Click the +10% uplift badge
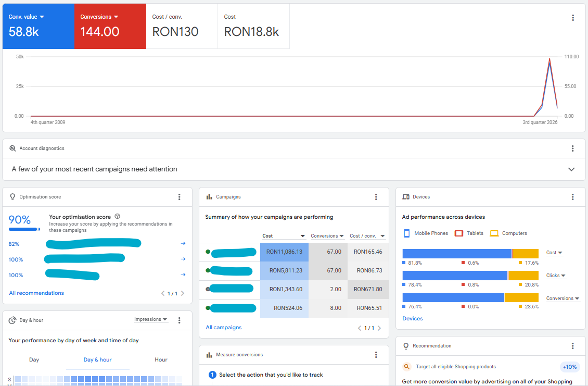 point(570,367)
